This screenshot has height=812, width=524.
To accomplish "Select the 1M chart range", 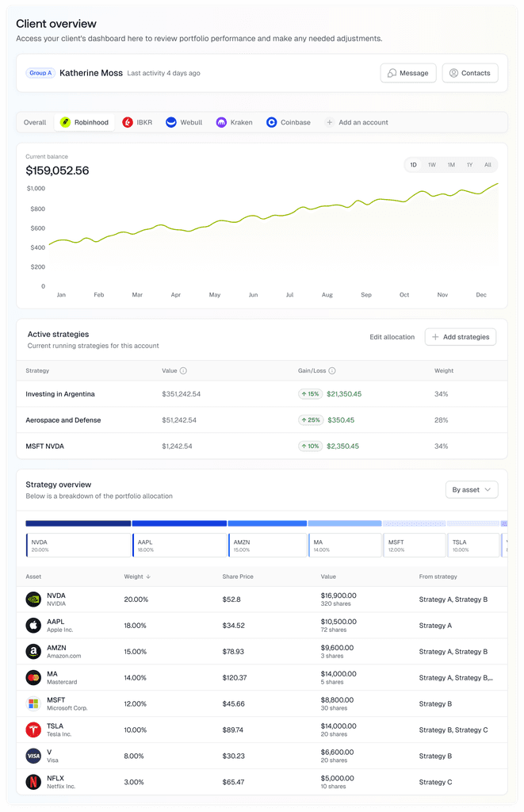I will point(451,165).
